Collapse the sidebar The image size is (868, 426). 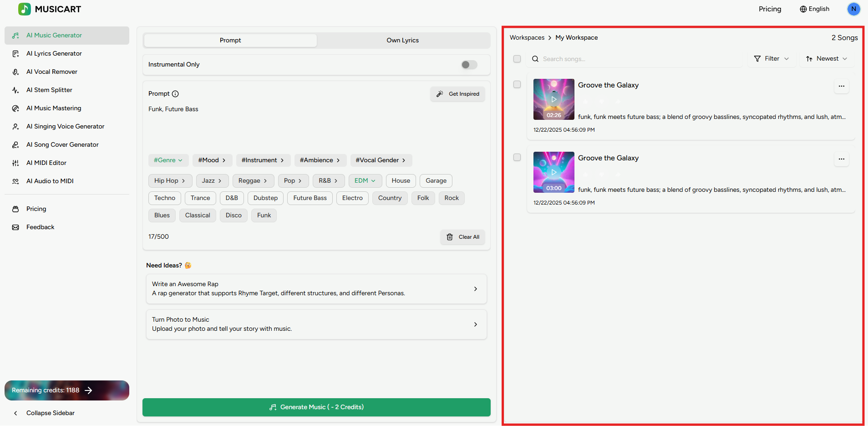pyautogui.click(x=50, y=413)
